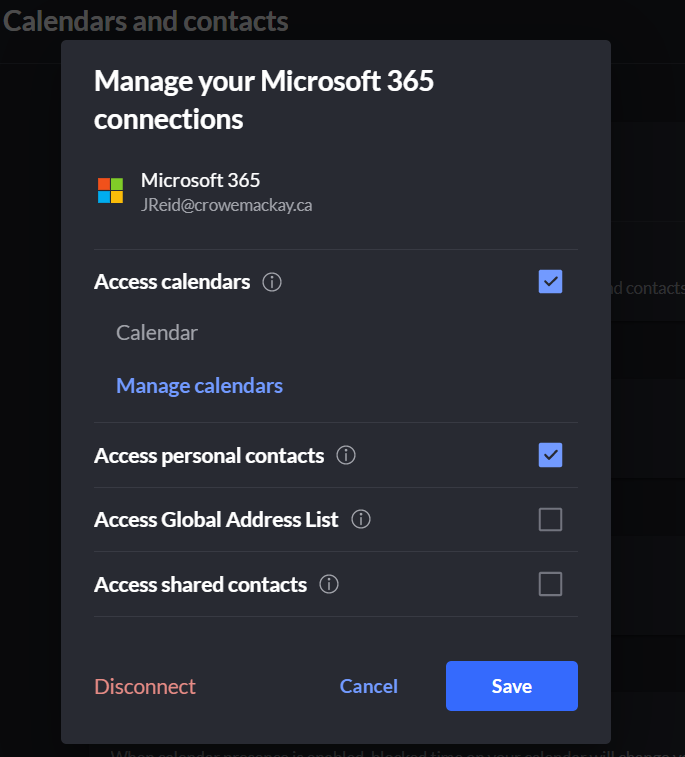The width and height of the screenshot is (685, 757).
Task: Click the Access shared contacts label
Action: tap(200, 585)
